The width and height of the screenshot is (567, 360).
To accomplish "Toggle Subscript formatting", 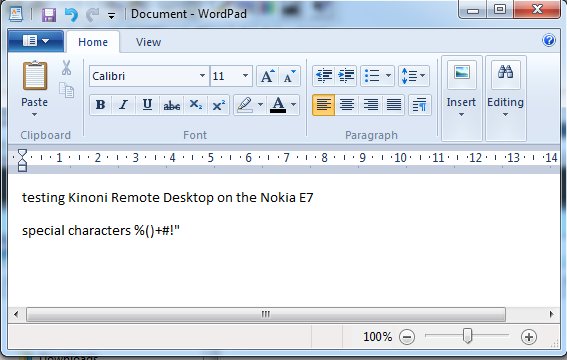I will coord(196,105).
